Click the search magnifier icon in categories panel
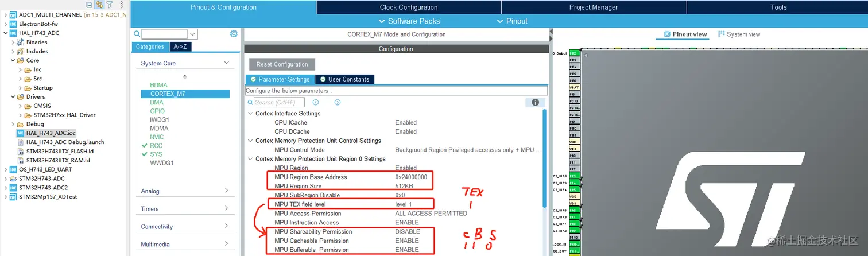 pyautogui.click(x=137, y=34)
